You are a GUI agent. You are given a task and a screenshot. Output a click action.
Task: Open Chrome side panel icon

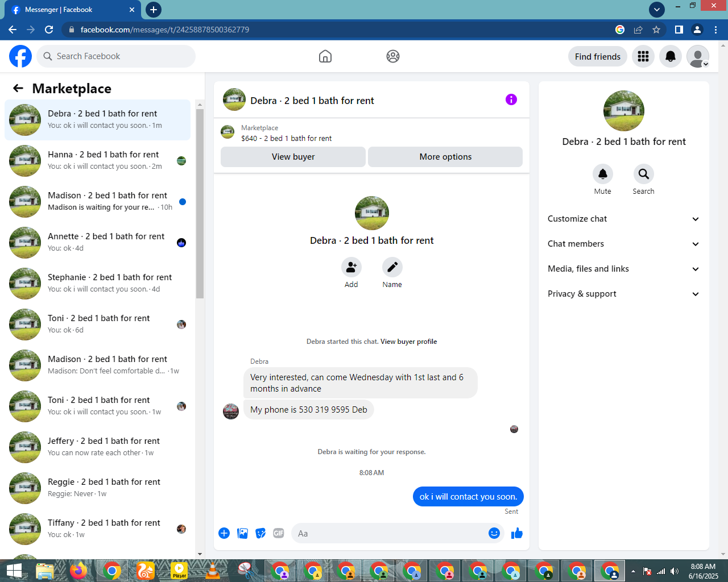click(x=679, y=30)
